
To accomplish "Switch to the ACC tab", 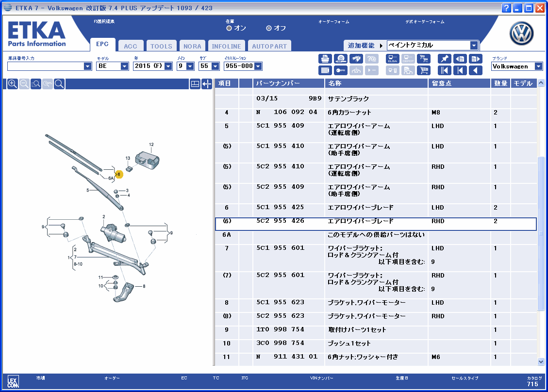I will tap(131, 46).
